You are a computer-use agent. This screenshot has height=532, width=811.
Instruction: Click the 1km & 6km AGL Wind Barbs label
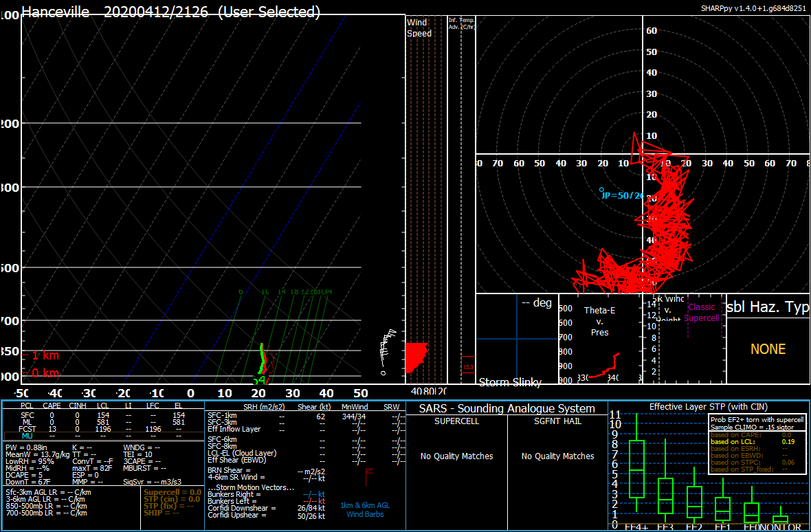pos(365,509)
